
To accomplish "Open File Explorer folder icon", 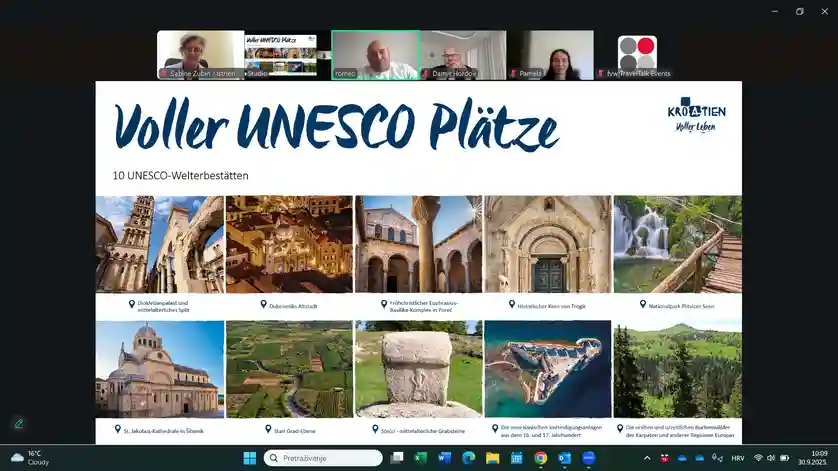I will tap(493, 458).
